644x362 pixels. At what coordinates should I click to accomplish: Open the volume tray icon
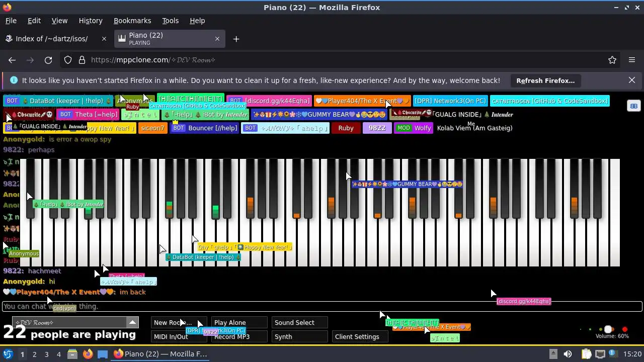click(568, 354)
